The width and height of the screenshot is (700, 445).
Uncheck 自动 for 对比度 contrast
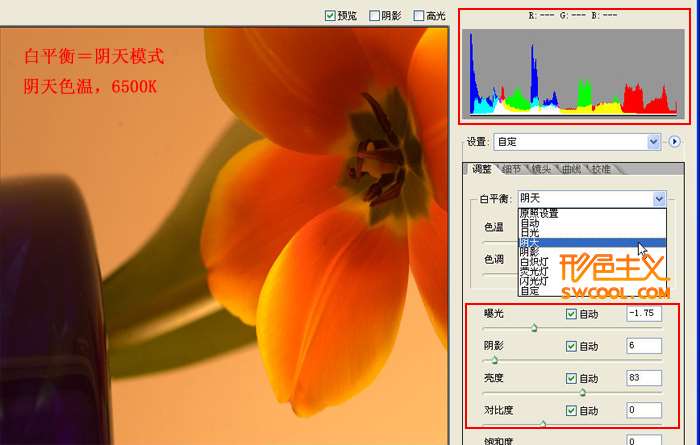571,411
